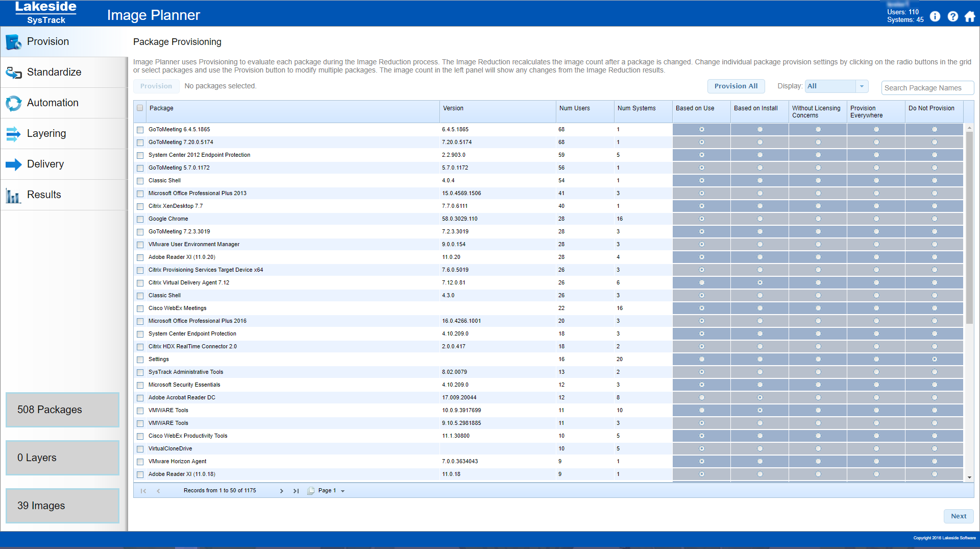
Task: Click the Delivery arrow icon
Action: (x=14, y=164)
